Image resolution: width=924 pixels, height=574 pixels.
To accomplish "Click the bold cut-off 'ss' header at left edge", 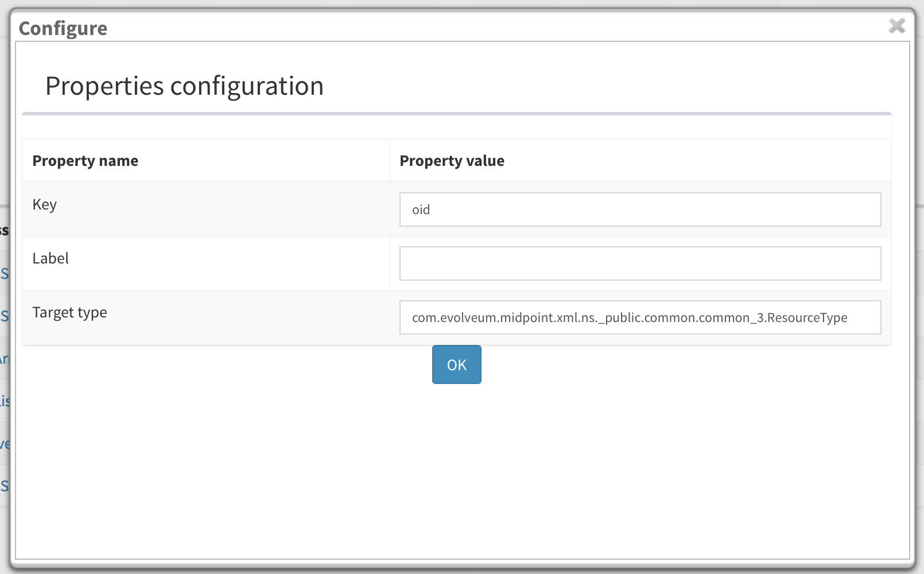I will (x=4, y=231).
